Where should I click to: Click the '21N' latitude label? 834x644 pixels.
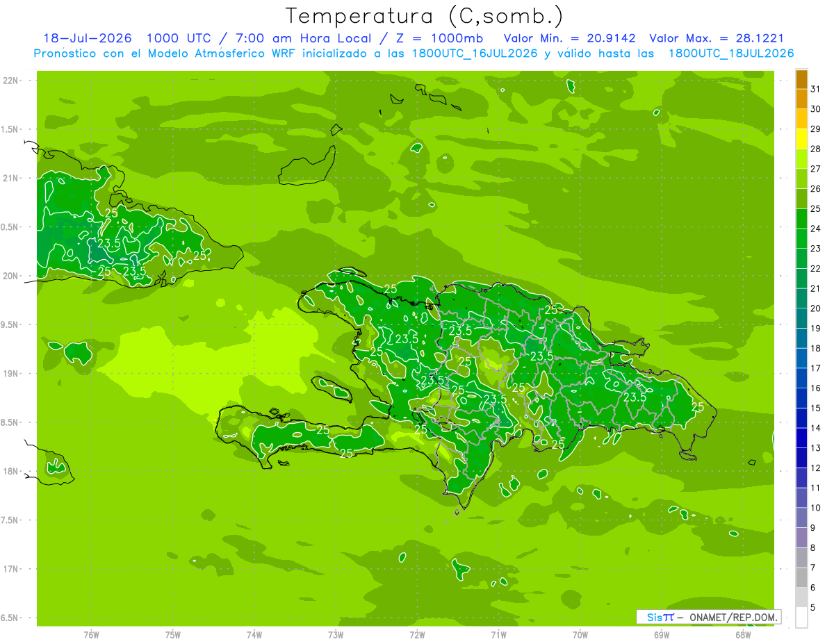pyautogui.click(x=11, y=178)
